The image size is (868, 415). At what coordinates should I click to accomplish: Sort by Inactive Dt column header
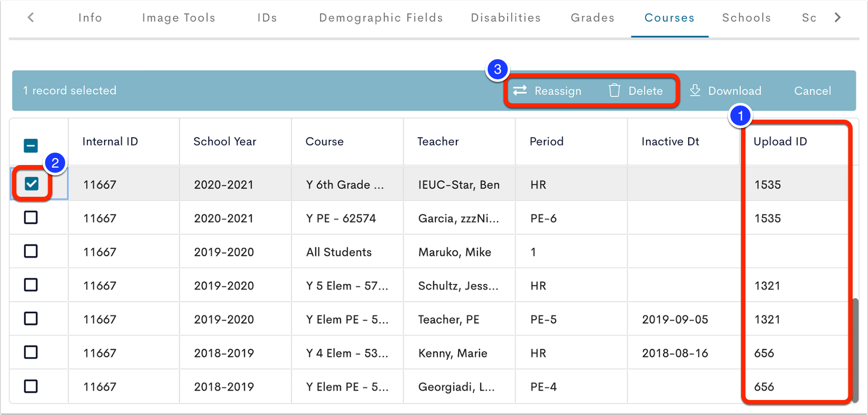coord(670,141)
